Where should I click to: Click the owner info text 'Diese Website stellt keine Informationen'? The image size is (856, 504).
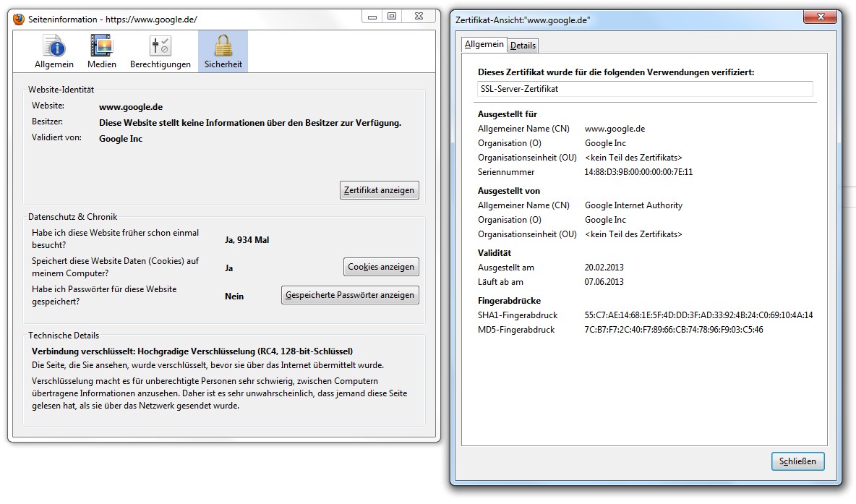coord(250,123)
